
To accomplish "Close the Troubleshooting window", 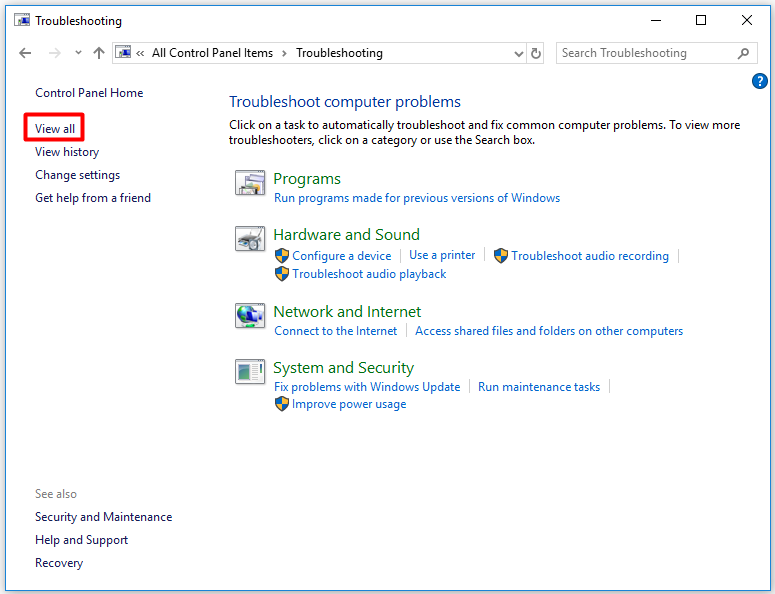I will coord(747,20).
